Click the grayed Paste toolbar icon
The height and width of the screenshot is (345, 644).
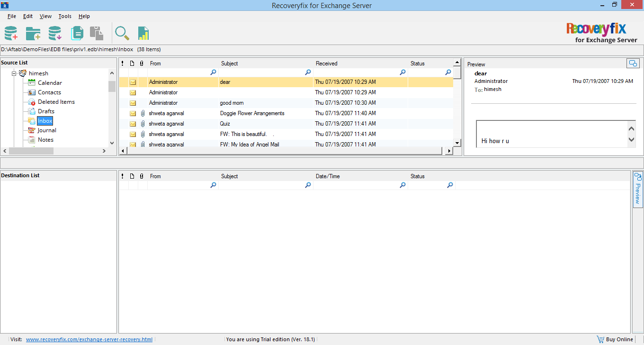[x=97, y=33]
